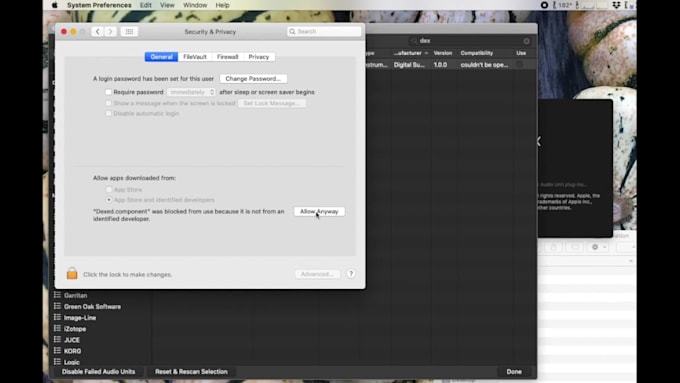Viewport: 680px width, 383px height.
Task: Switch to the Privacy tab
Action: [x=259, y=57]
